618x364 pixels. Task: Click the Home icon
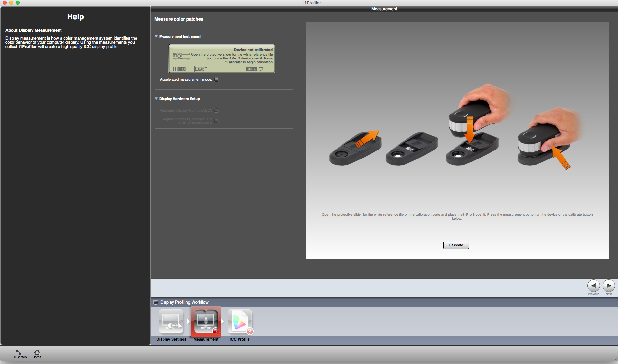(37, 353)
